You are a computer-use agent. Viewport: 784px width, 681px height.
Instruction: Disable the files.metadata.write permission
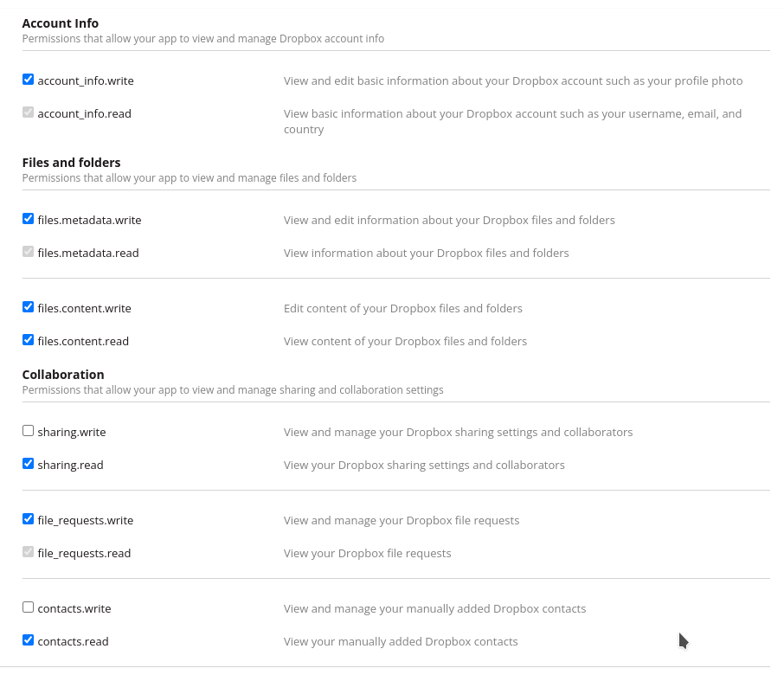click(x=28, y=218)
